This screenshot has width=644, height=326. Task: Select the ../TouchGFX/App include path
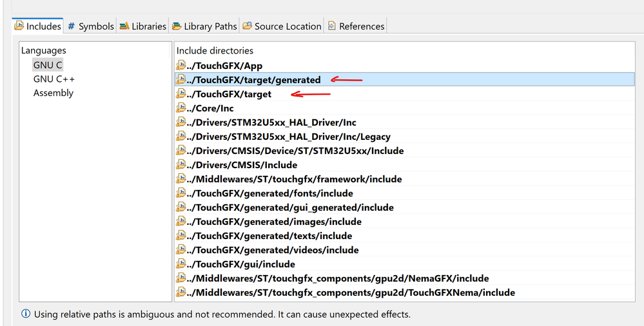[405, 66]
